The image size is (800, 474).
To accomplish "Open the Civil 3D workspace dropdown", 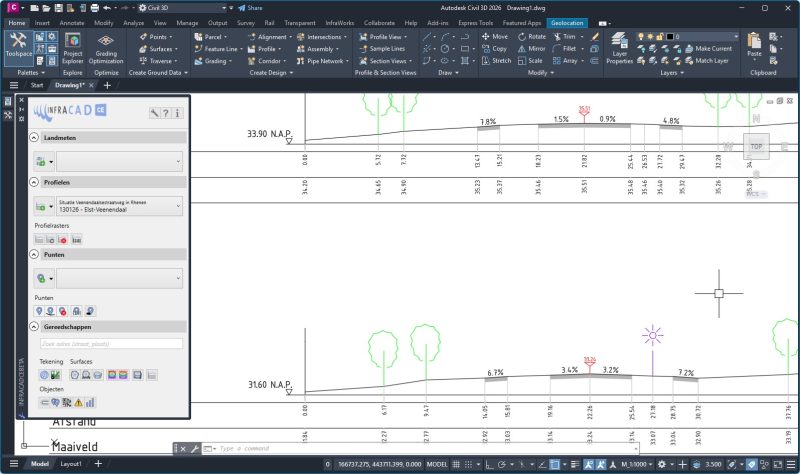I will (x=182, y=8).
